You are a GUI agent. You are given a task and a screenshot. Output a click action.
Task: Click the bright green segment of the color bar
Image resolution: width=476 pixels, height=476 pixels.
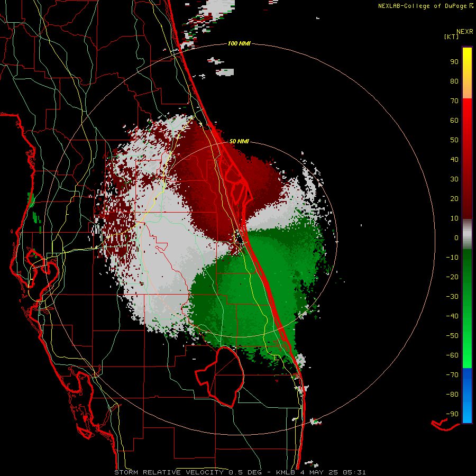coord(467,309)
